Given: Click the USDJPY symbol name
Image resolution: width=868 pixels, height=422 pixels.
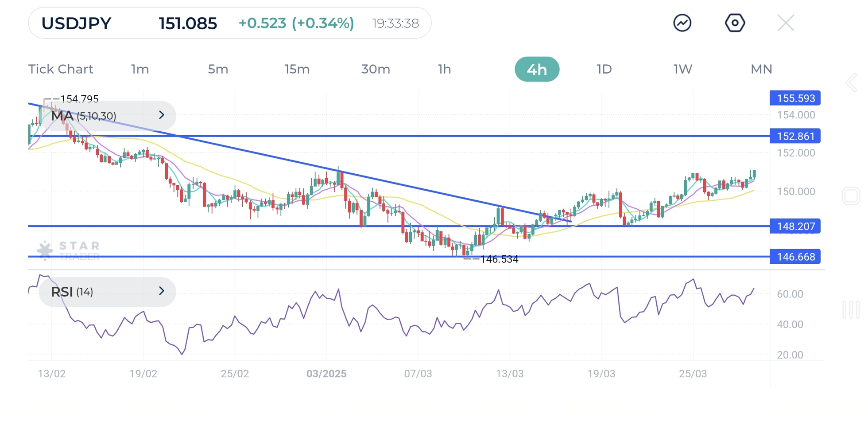Looking at the screenshot, I should click(x=76, y=23).
